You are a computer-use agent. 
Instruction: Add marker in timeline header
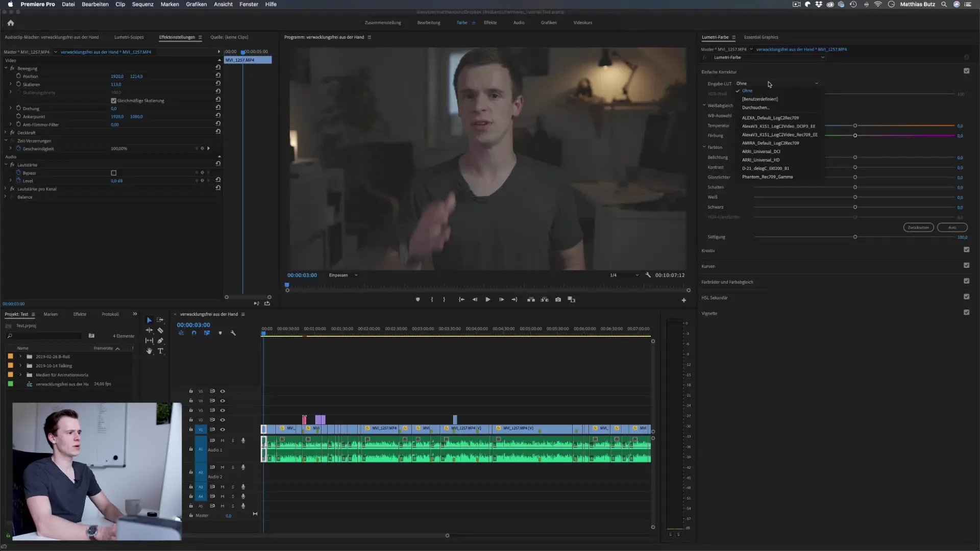(220, 333)
